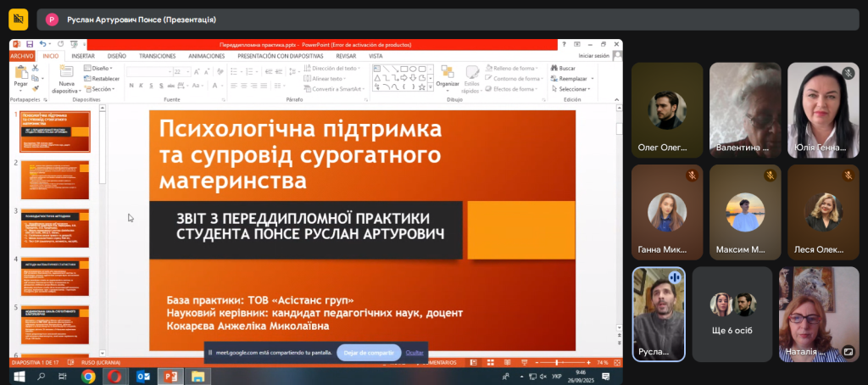The width and height of the screenshot is (868, 385).
Task: Click the Opera browser taskbar icon
Action: [x=114, y=376]
